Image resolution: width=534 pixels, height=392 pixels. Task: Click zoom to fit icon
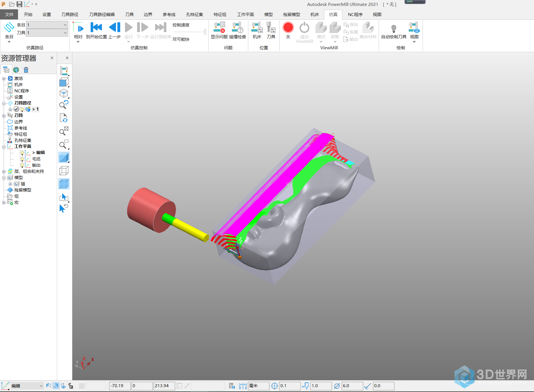pyautogui.click(x=64, y=131)
